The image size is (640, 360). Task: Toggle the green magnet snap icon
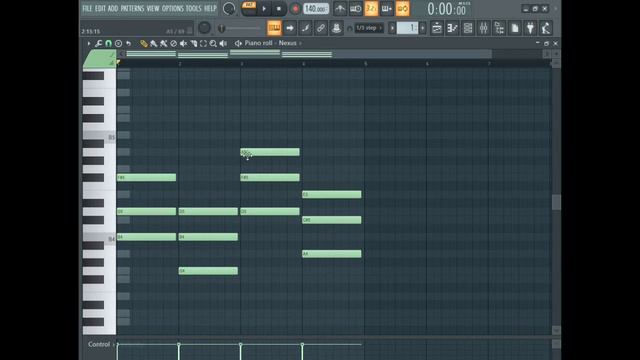[108, 43]
